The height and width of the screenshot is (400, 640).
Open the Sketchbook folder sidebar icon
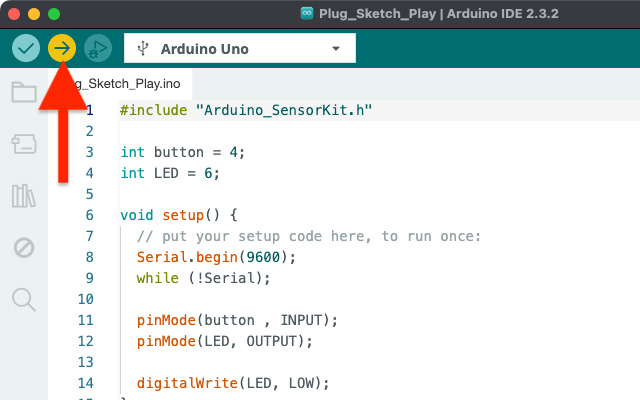pyautogui.click(x=24, y=93)
